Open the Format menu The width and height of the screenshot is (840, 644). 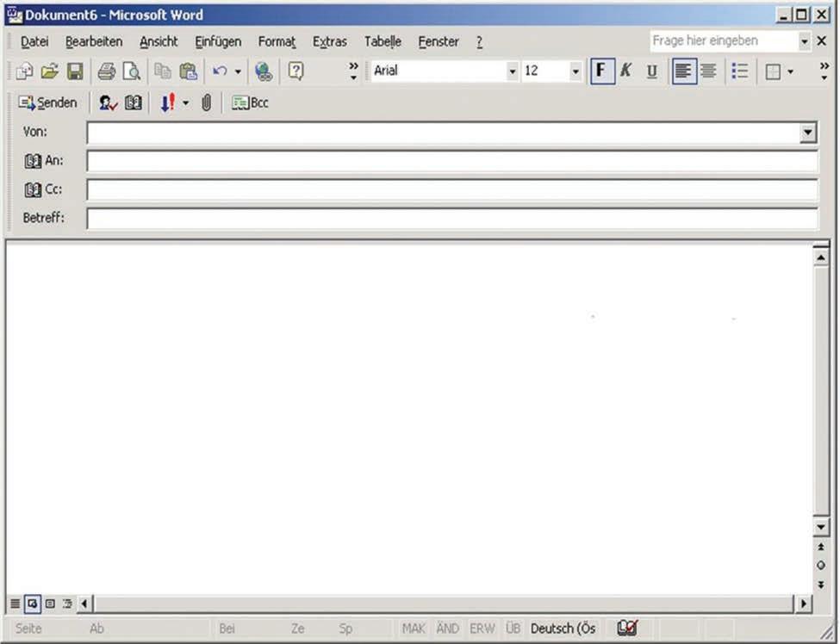(x=277, y=41)
